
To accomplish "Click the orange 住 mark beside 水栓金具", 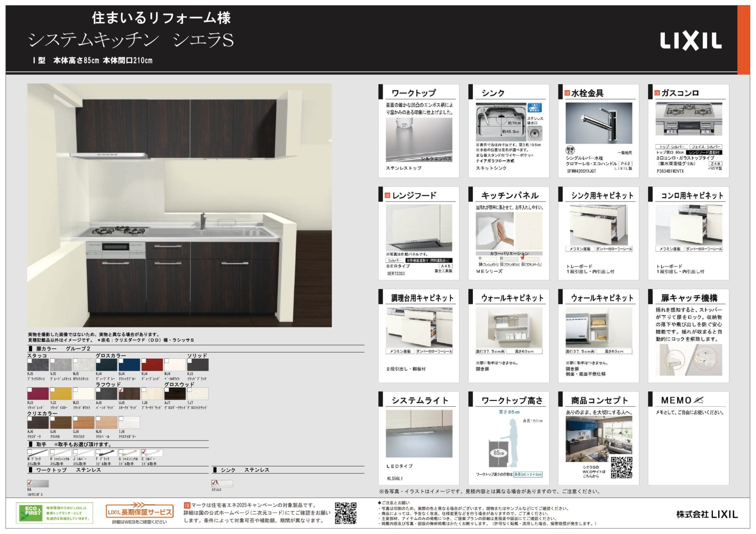I will pos(567,93).
